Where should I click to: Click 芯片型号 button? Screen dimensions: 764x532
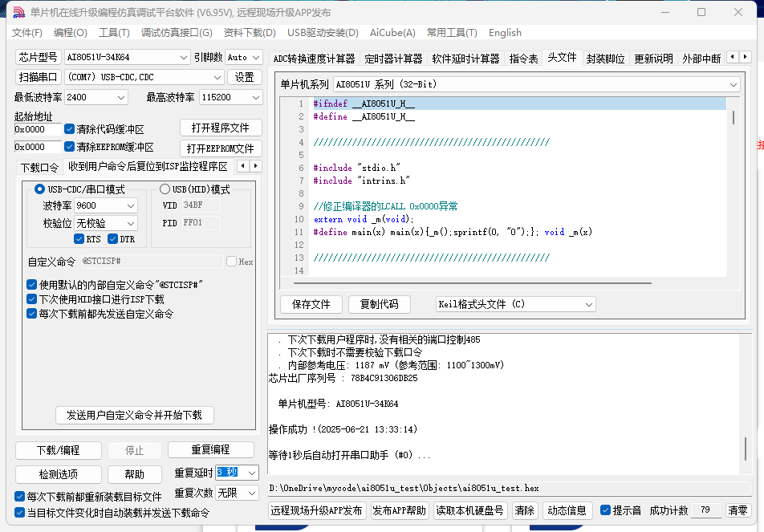(38, 57)
